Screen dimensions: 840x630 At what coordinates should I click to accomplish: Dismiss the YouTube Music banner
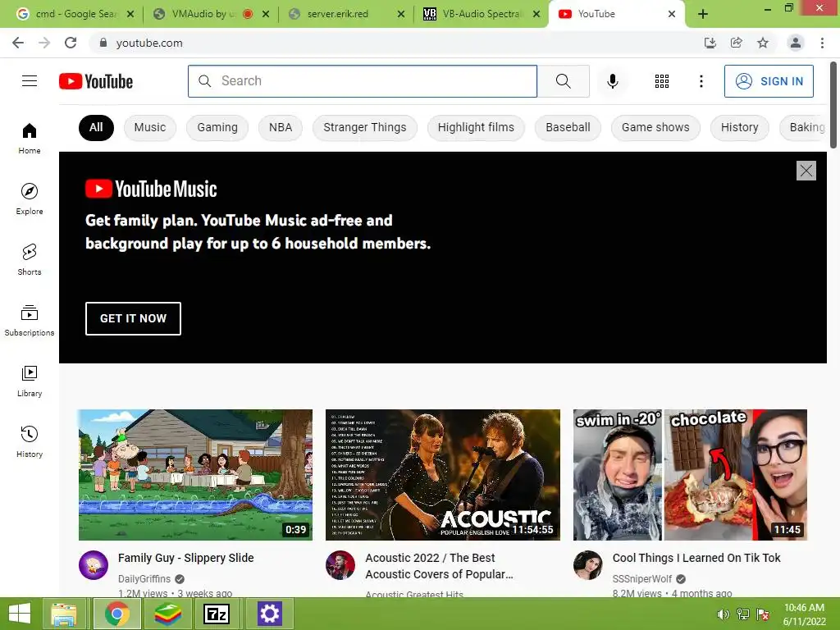tap(806, 171)
